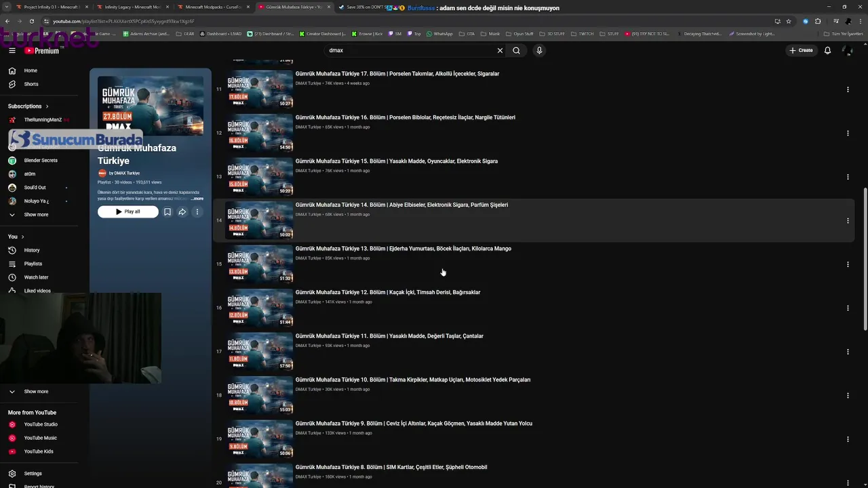Screen dimensions: 868x488
Task: Open 10. Bölüm Takma Kirpikler video title
Action: point(413,380)
